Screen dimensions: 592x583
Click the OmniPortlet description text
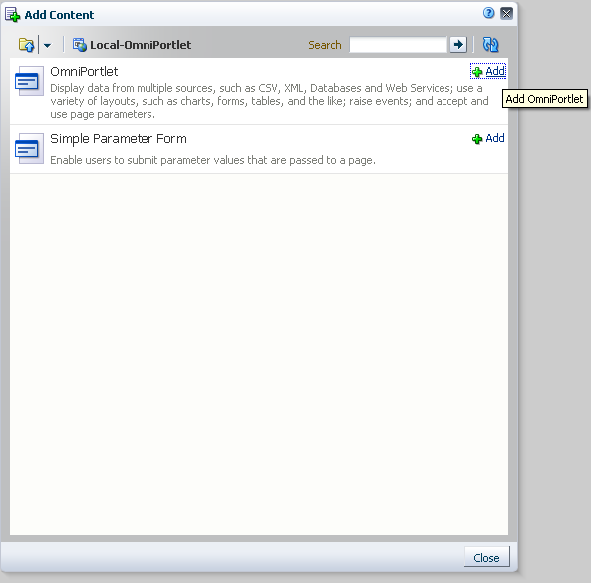(269, 101)
